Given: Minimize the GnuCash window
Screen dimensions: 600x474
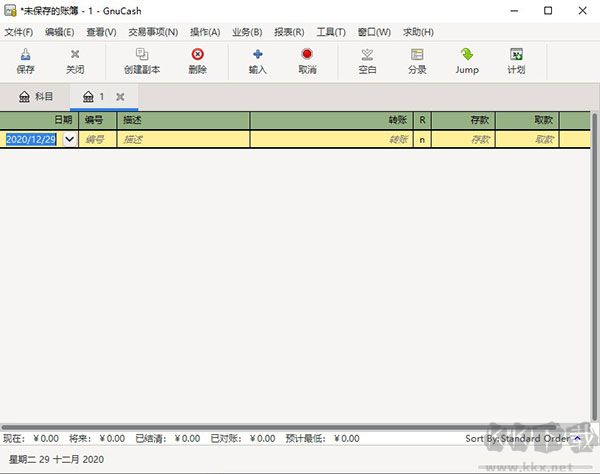Looking at the screenshot, I should (x=514, y=11).
